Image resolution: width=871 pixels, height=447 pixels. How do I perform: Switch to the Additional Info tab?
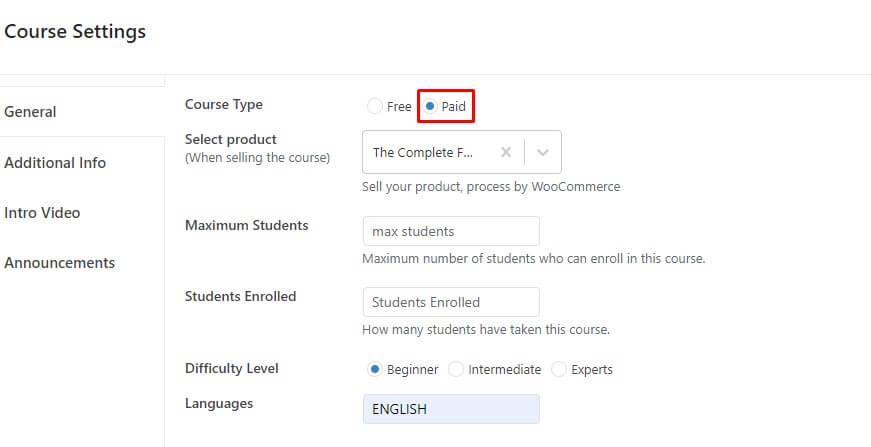pyautogui.click(x=55, y=162)
